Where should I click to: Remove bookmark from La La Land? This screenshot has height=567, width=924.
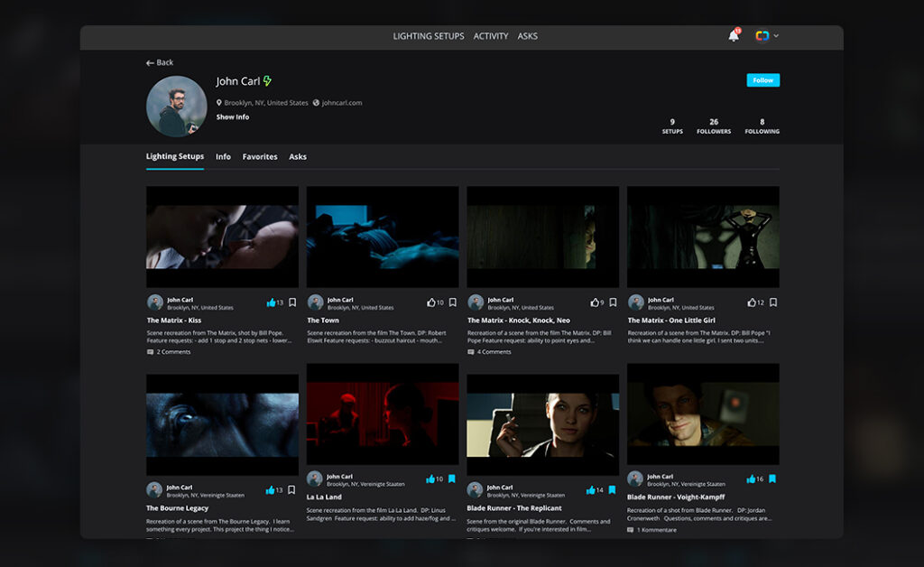[452, 479]
